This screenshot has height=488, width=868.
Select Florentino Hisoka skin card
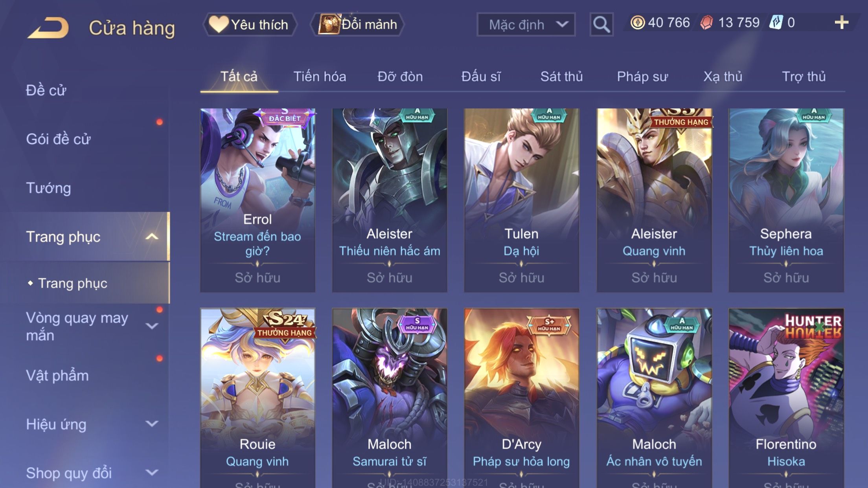(x=786, y=398)
